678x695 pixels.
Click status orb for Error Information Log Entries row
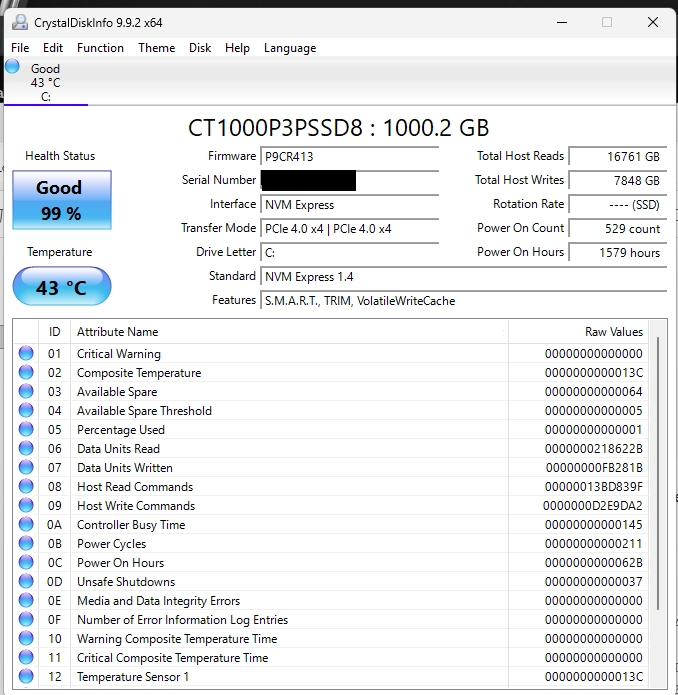tap(26, 620)
